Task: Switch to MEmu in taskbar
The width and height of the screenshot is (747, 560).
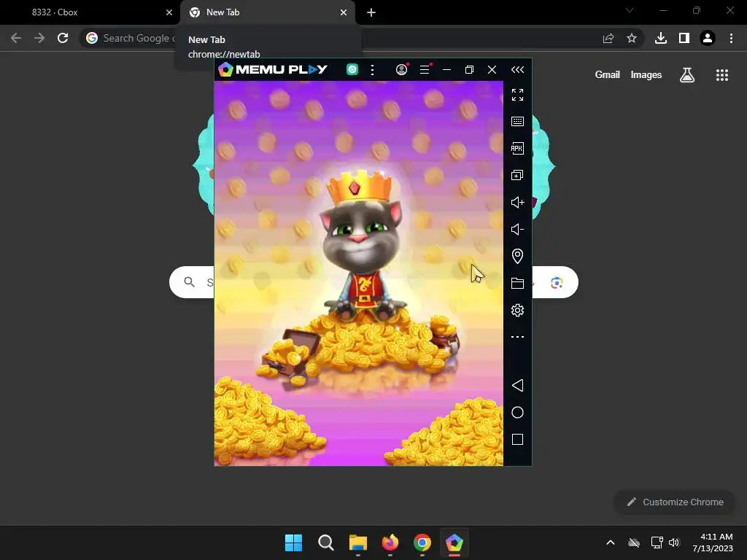Action: [454, 542]
